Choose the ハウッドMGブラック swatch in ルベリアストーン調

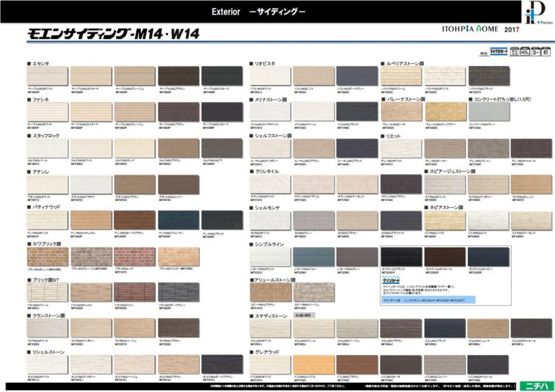[x=489, y=76]
